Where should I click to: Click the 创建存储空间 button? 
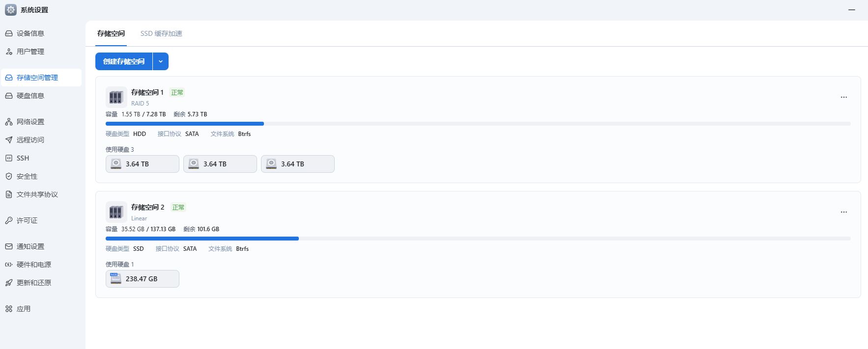click(x=124, y=61)
